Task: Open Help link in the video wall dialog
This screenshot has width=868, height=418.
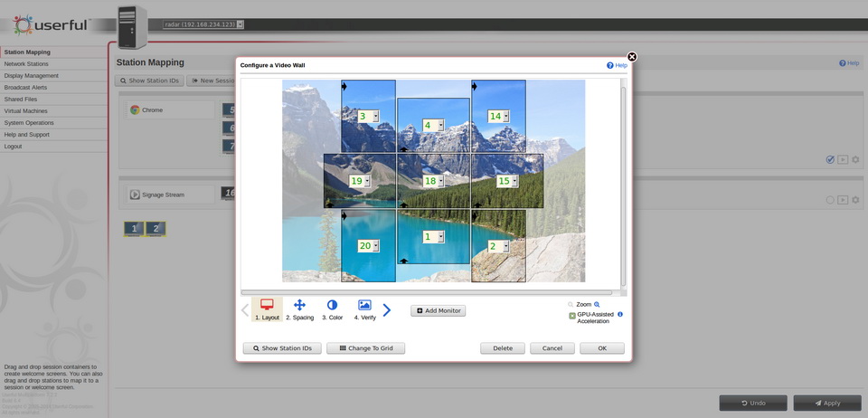Action: [x=617, y=65]
